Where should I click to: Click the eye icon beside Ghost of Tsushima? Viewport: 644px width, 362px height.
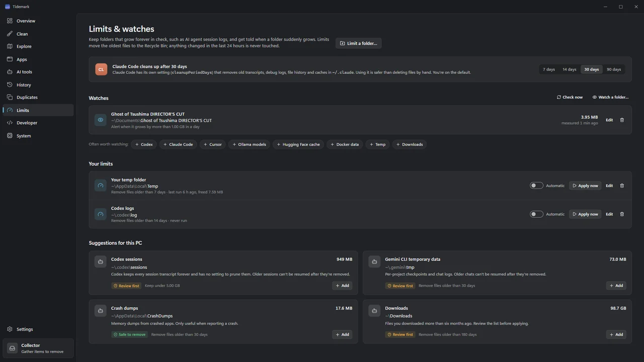(101, 120)
